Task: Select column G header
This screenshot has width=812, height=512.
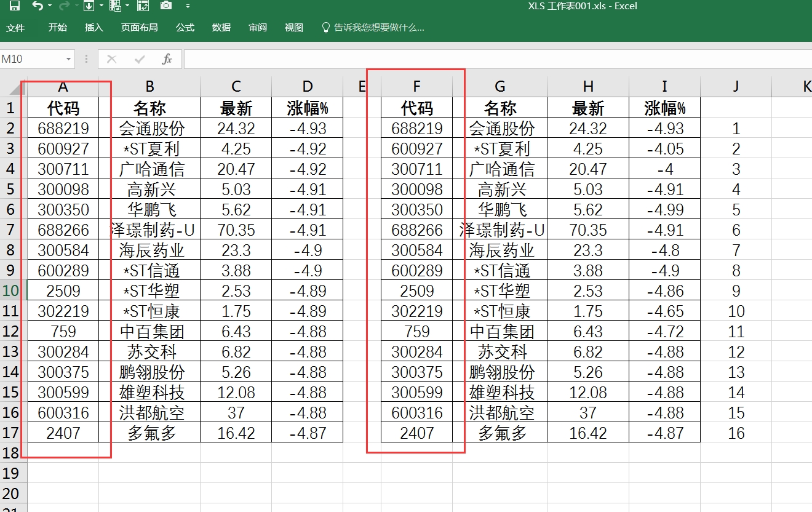Action: click(500, 87)
